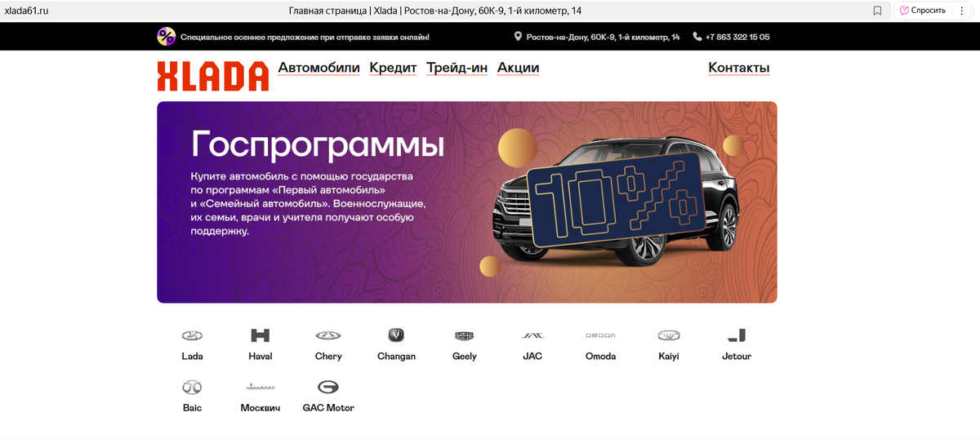Click the Спросить assistant button
The image size is (980, 448).
(924, 11)
